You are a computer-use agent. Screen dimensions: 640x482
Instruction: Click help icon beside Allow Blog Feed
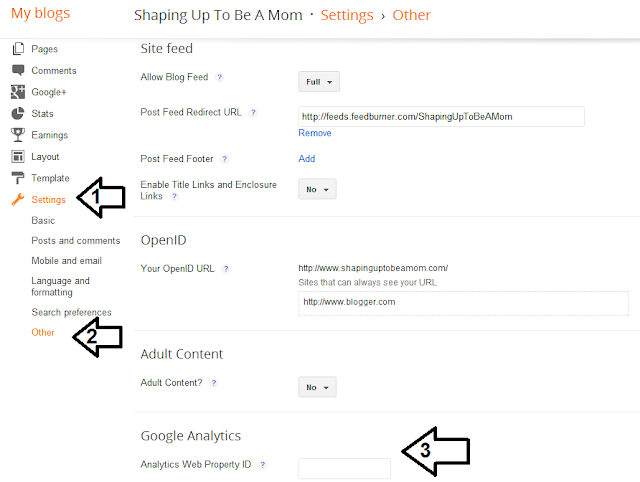[220, 78]
